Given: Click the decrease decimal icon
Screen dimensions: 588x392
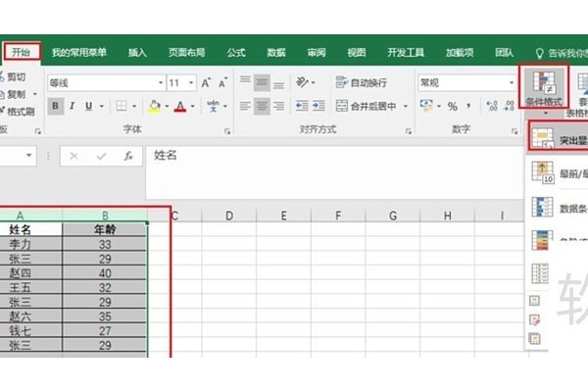Looking at the screenshot, I should click(x=509, y=106).
